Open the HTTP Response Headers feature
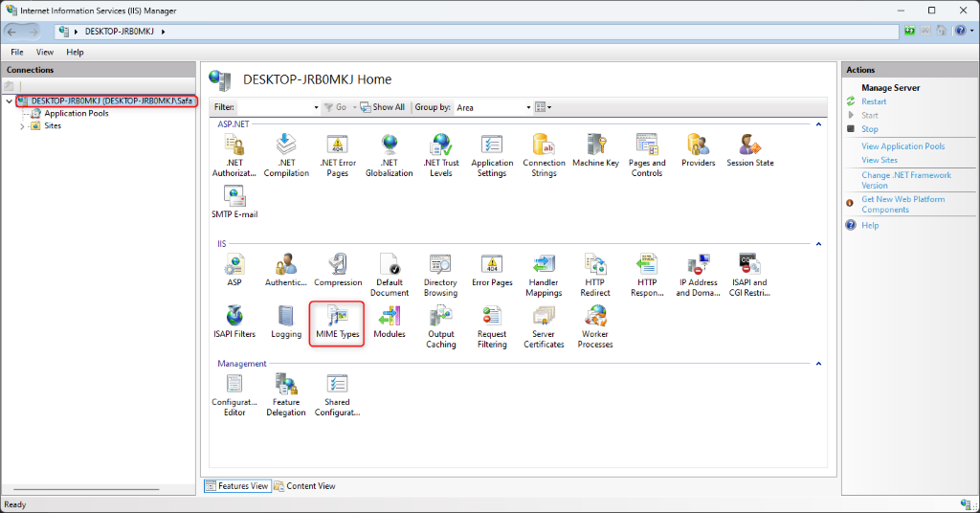 click(647, 276)
